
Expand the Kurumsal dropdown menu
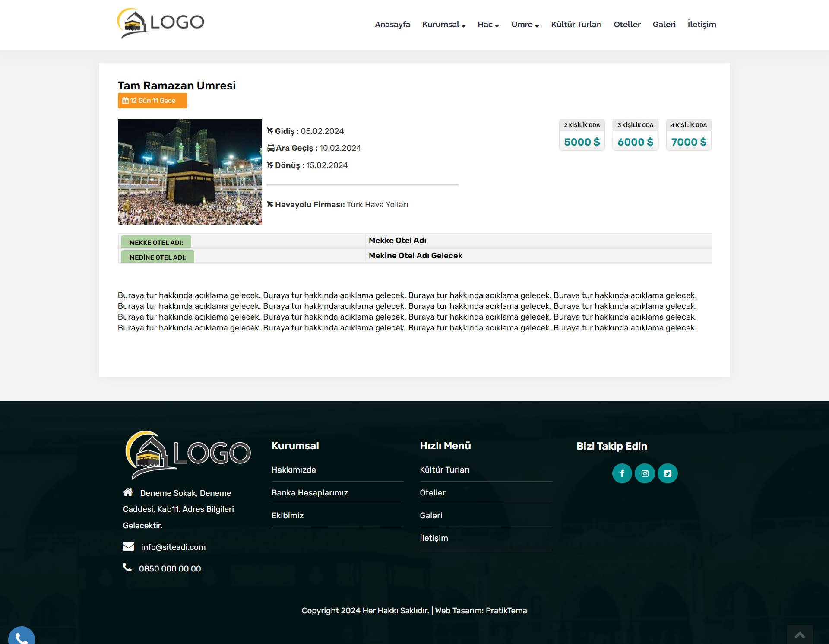point(443,25)
